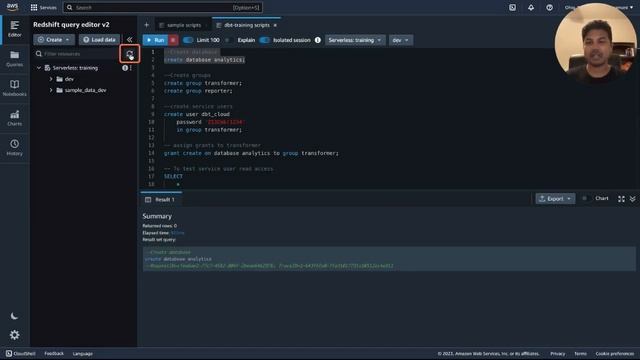Toggle the Limit 100 switch

188,40
